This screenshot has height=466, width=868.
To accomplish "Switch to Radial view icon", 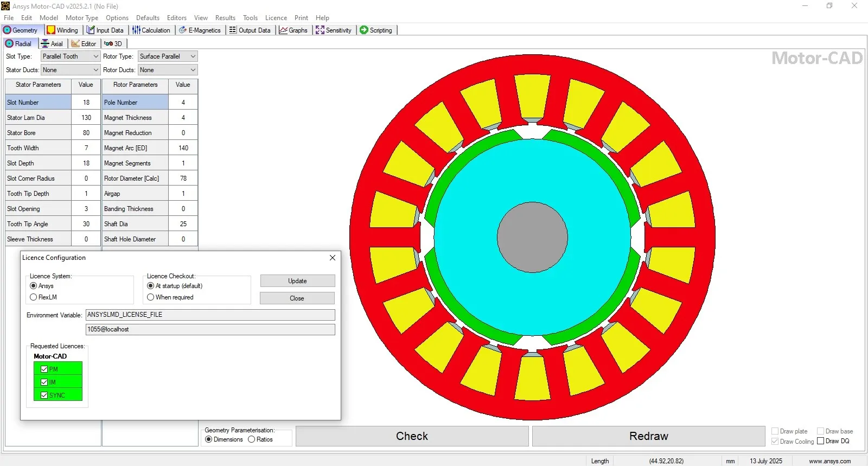I will click(9, 44).
